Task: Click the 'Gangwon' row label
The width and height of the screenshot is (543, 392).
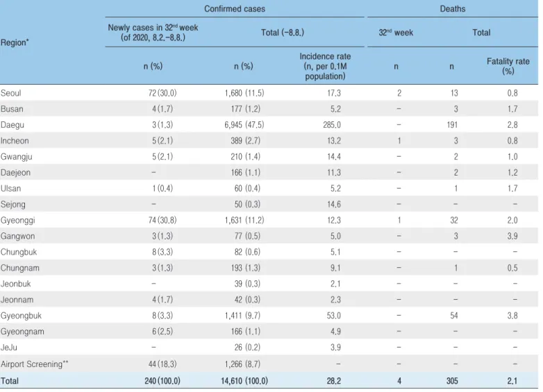Action: (x=17, y=237)
